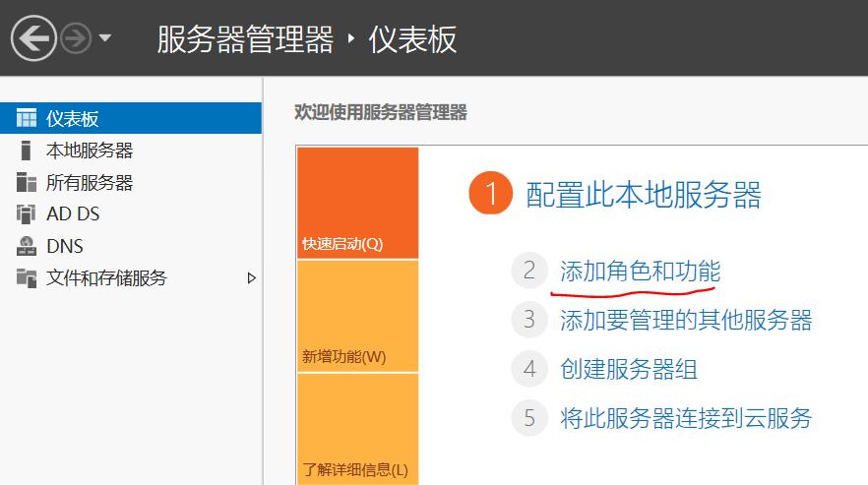
Task: Select the 快速启动(Q) tile
Action: tap(357, 204)
